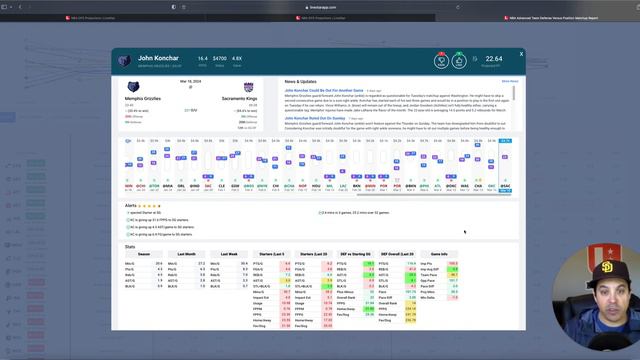640x360 pixels.
Task: Click the browser forward arrow
Action: pyautogui.click(x=30, y=7)
